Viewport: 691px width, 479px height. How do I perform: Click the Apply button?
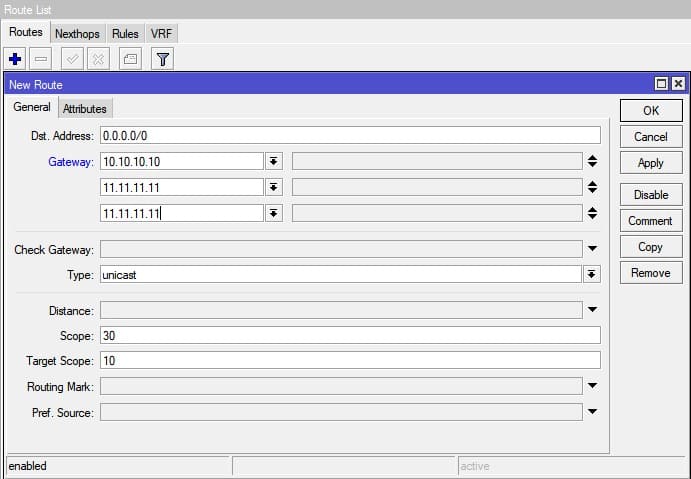tap(651, 163)
